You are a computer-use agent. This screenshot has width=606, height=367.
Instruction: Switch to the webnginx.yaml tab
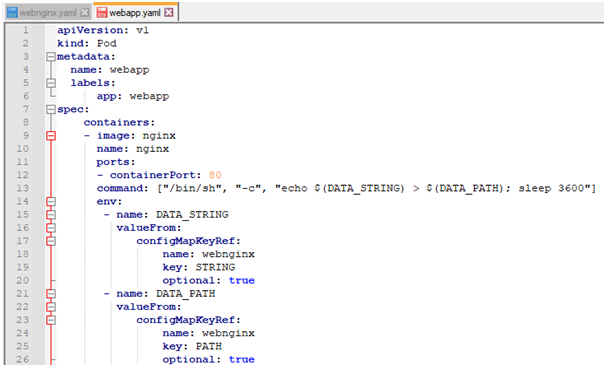[x=48, y=13]
